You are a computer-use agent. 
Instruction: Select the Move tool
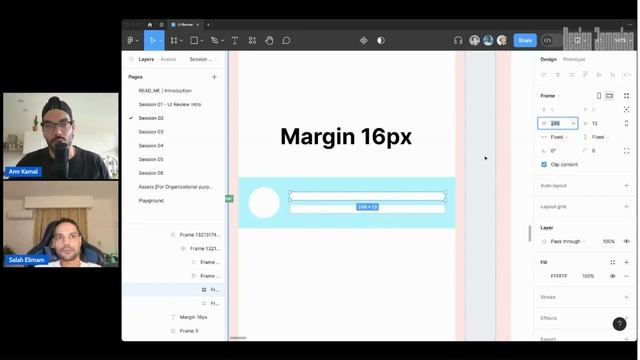click(x=152, y=40)
